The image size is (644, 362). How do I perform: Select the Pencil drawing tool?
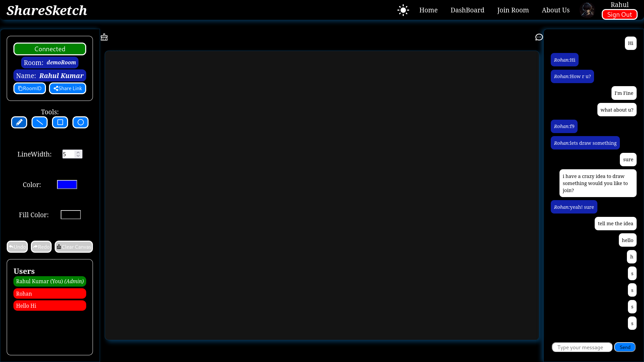pos(19,122)
